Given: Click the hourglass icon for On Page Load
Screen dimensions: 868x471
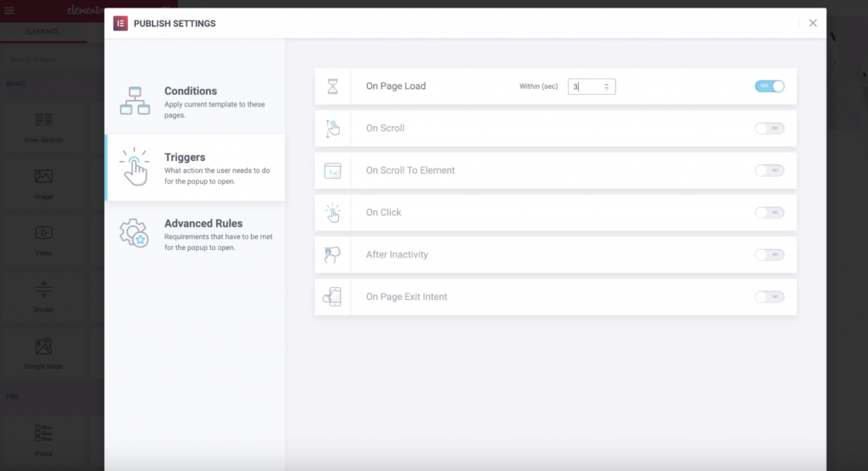Looking at the screenshot, I should coord(332,86).
